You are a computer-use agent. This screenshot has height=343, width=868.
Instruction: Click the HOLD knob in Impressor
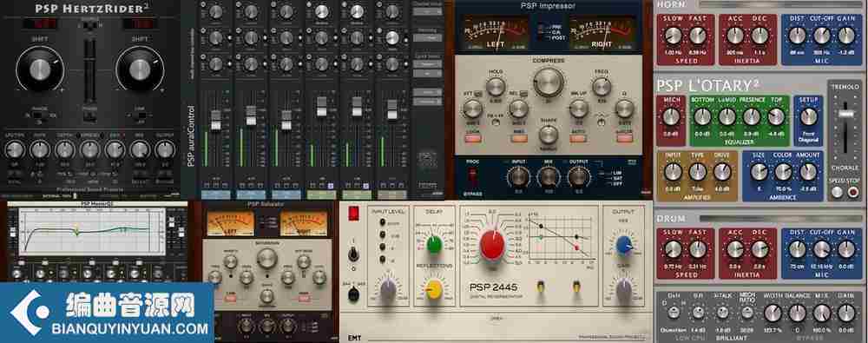pos(496,86)
